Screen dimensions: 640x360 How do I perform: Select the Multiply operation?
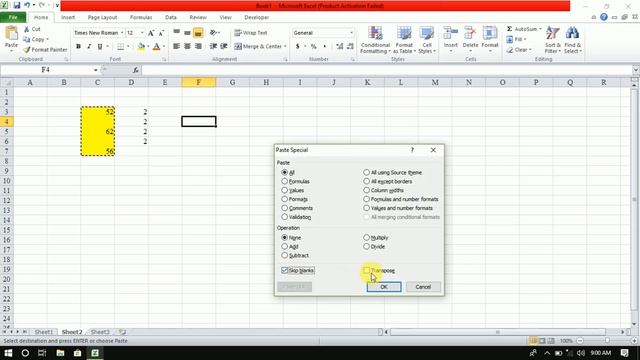[x=367, y=238]
